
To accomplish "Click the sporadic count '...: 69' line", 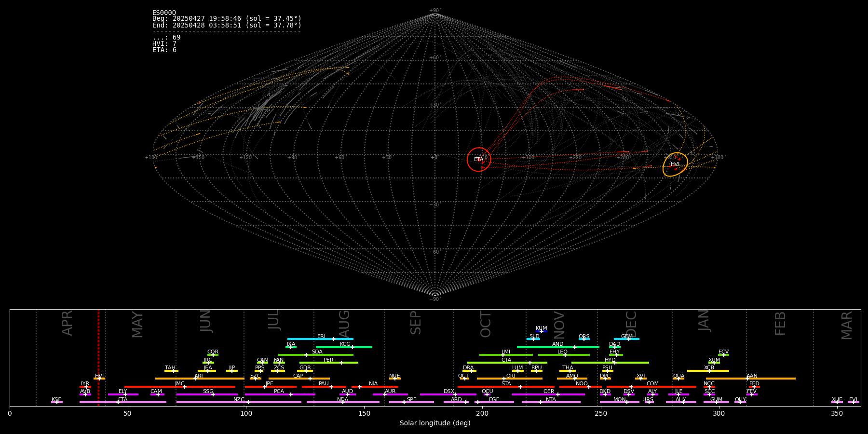I will pyautogui.click(x=166, y=37).
